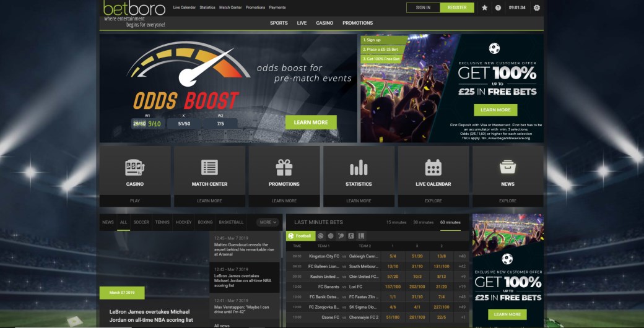Switch Last Minute Bets to 15 minutes
Viewport: 644px width, 328px height.
pos(396,223)
